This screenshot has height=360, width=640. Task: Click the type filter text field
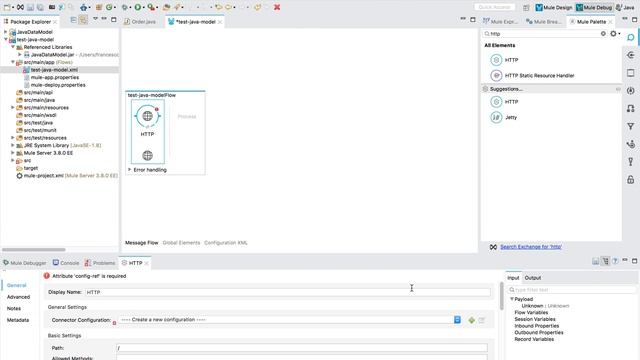coord(571,290)
